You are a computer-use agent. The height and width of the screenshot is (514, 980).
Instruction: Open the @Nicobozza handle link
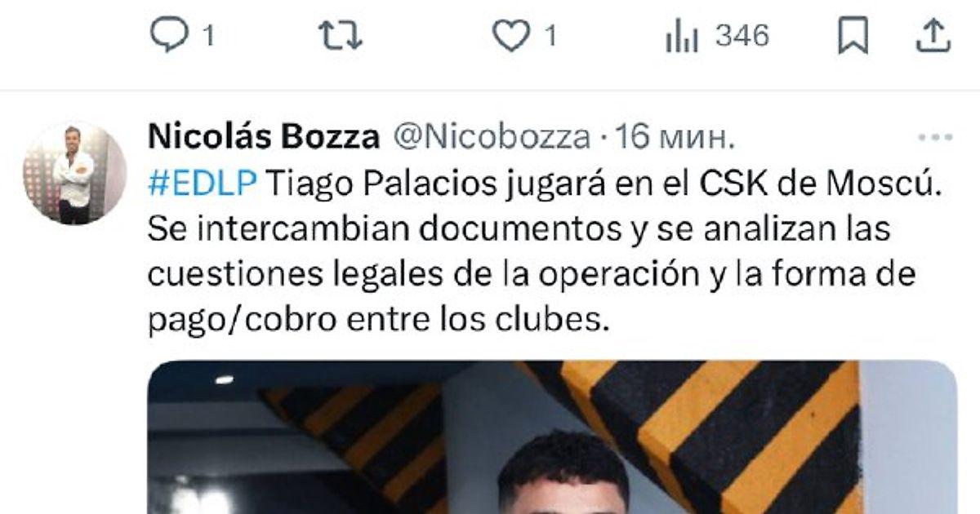(492, 138)
